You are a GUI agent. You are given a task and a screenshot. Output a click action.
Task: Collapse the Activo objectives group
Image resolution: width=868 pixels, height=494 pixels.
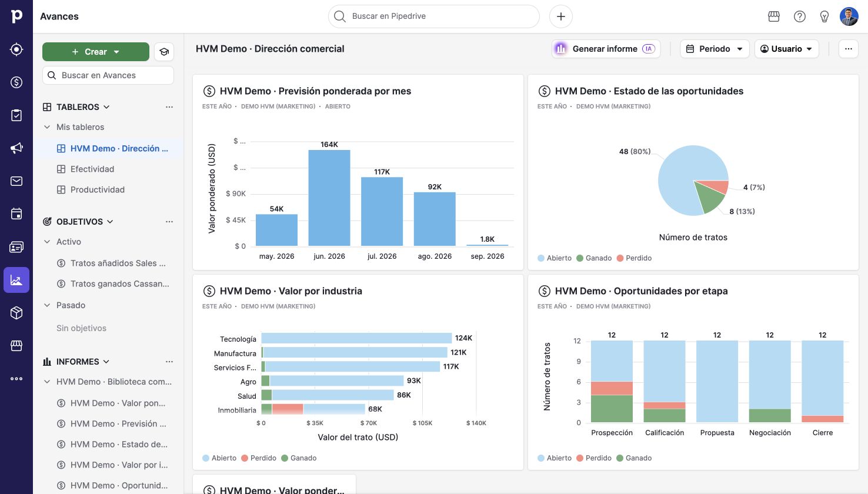pos(47,242)
